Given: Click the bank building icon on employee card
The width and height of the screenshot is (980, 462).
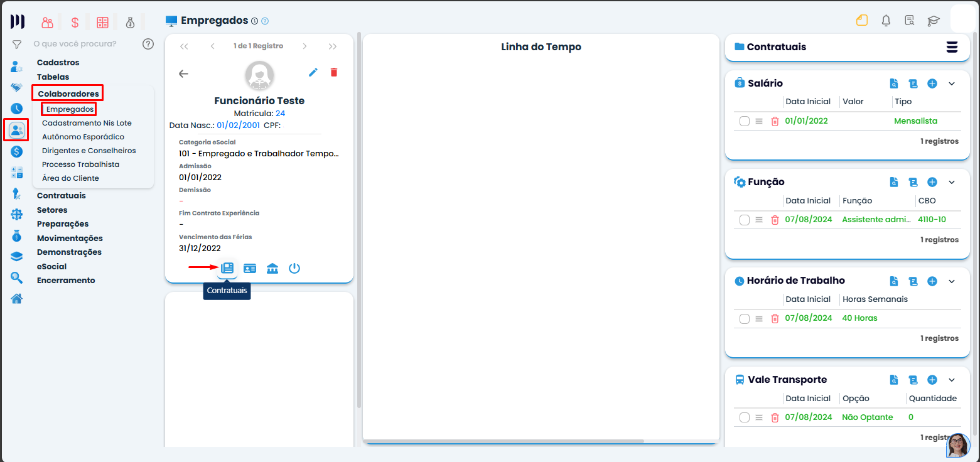Looking at the screenshot, I should 272,269.
